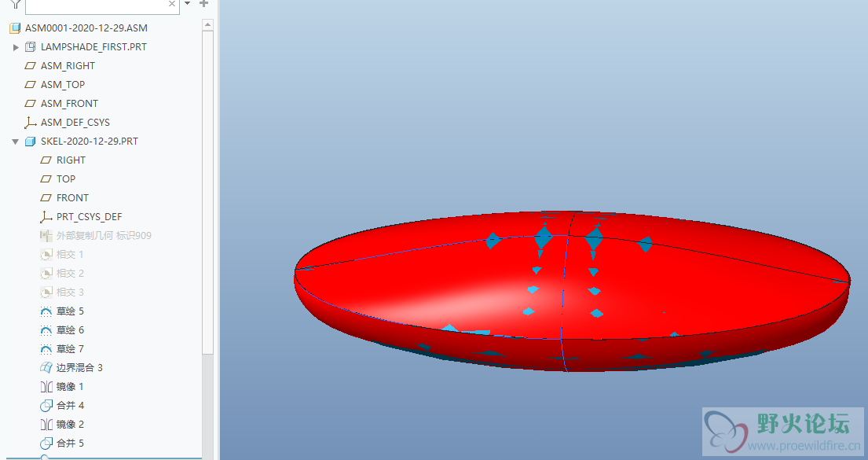Click the 相交 2 feature icon
This screenshot has width=868, height=460.
46,274
